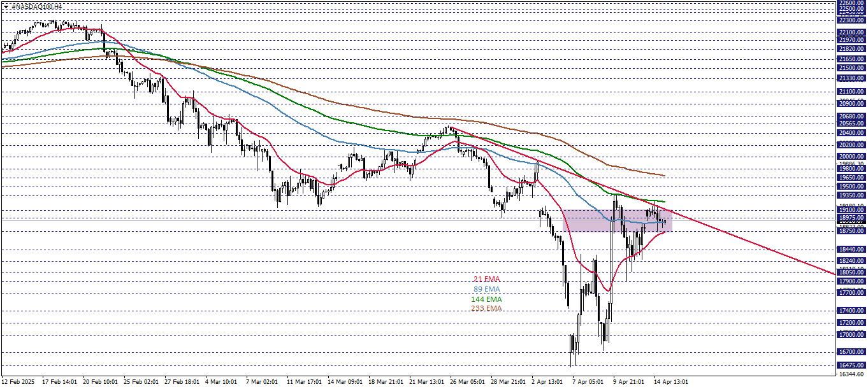This screenshot has height=389, width=868.
Task: Click the 21820.00 price level label
Action: pos(852,49)
